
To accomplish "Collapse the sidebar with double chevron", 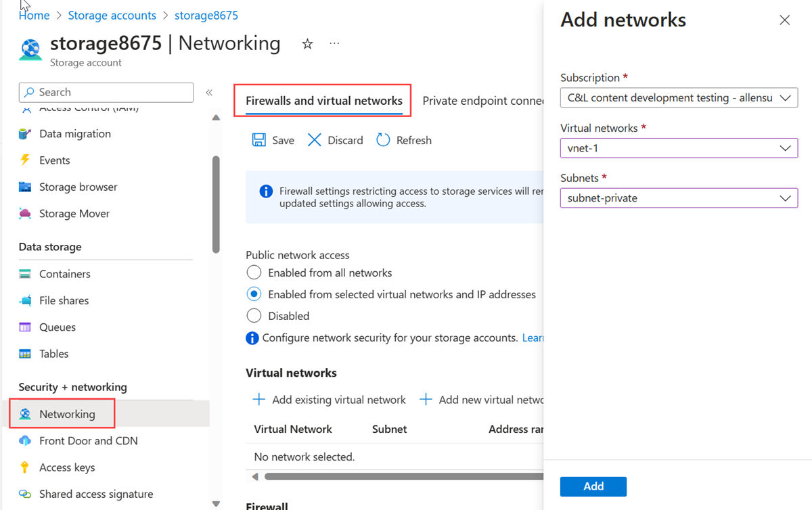I will 209,93.
